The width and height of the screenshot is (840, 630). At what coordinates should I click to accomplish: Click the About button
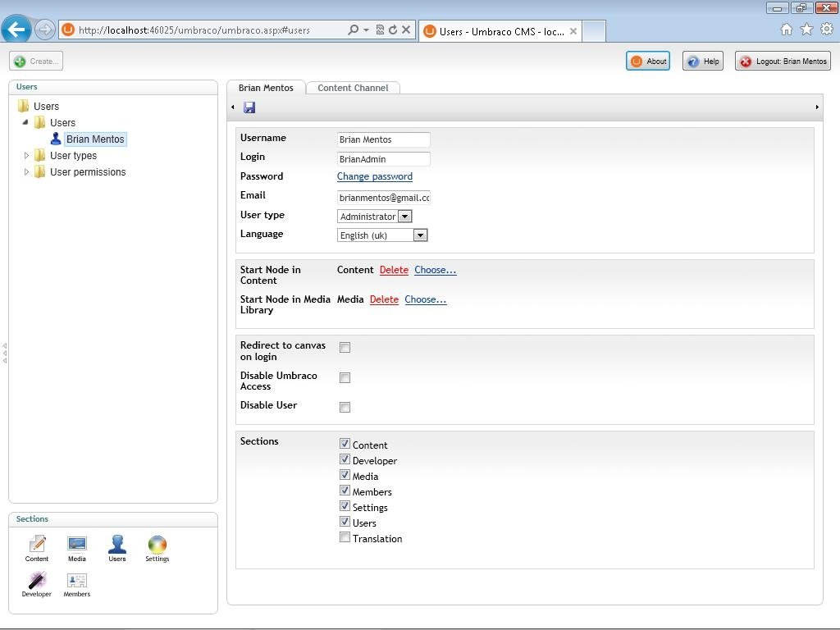648,61
